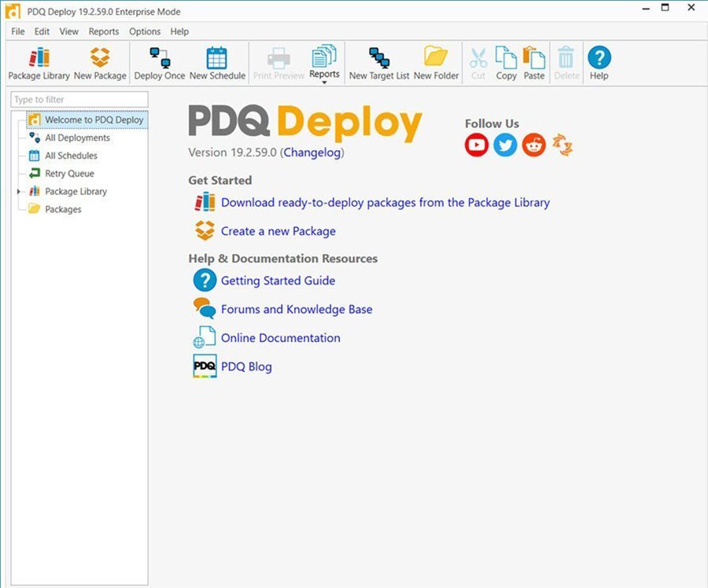708x588 pixels.
Task: Open the View menu
Action: tap(69, 31)
